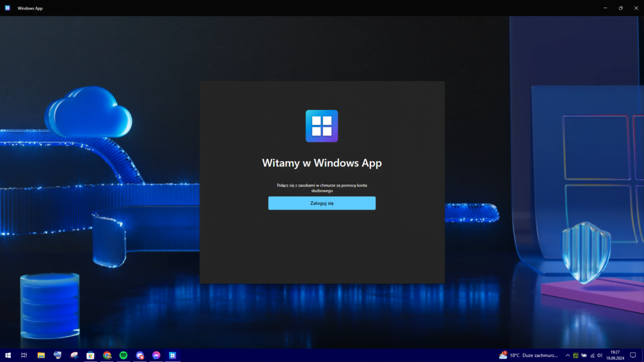Screen dimensions: 644x362
Task: Open the notification center icon
Action: [633, 355]
